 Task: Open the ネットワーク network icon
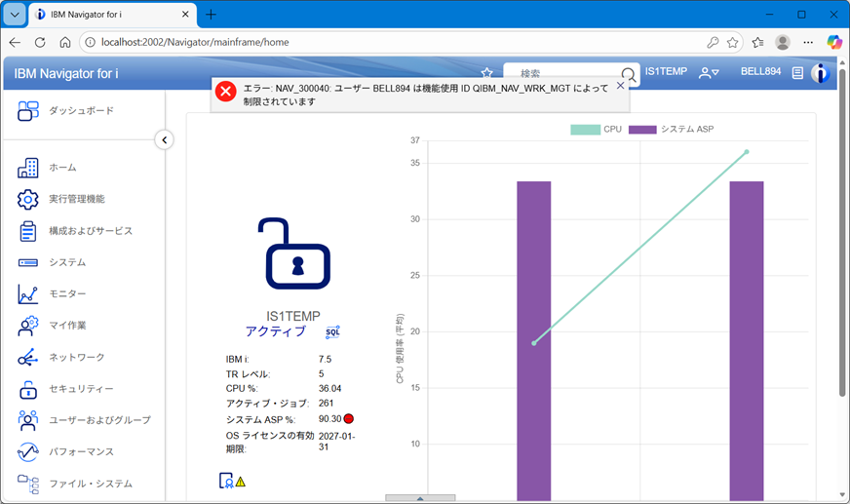27,358
